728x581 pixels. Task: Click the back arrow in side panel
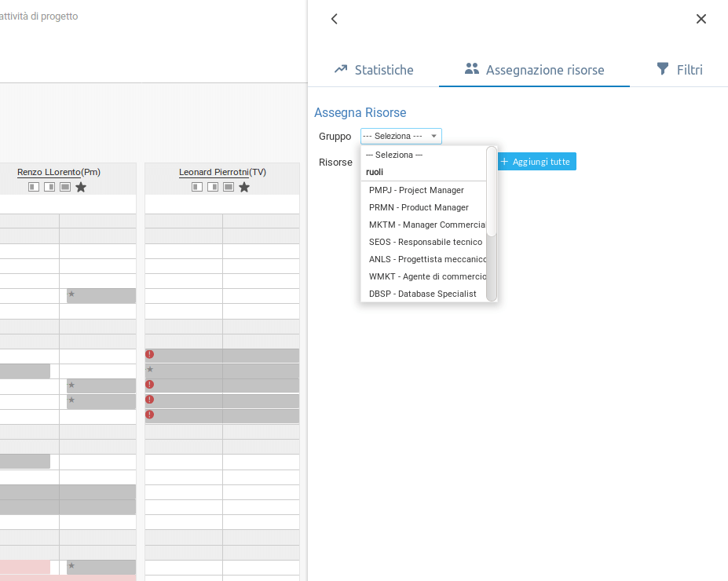(335, 19)
